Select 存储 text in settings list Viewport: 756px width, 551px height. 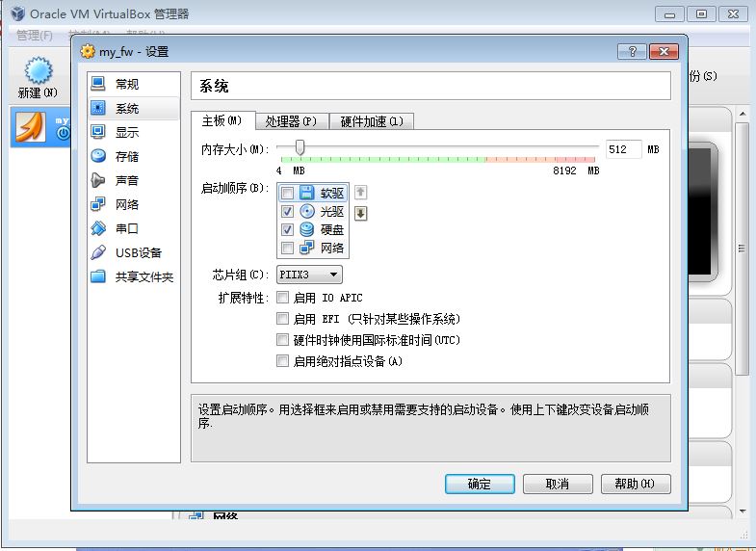127,157
